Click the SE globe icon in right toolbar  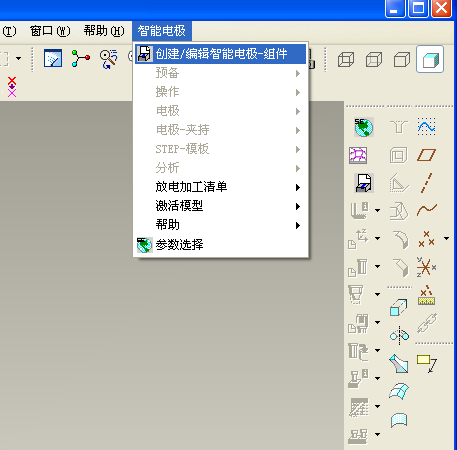(364, 127)
